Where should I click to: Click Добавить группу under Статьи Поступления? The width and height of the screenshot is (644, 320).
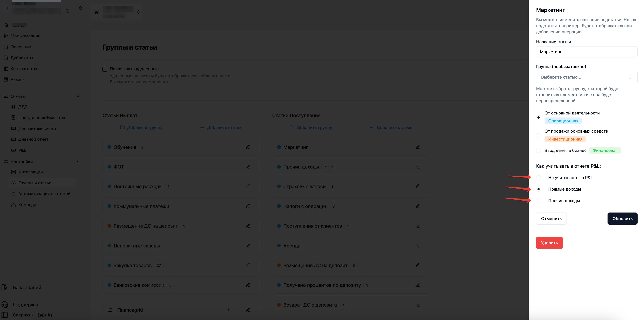311,128
